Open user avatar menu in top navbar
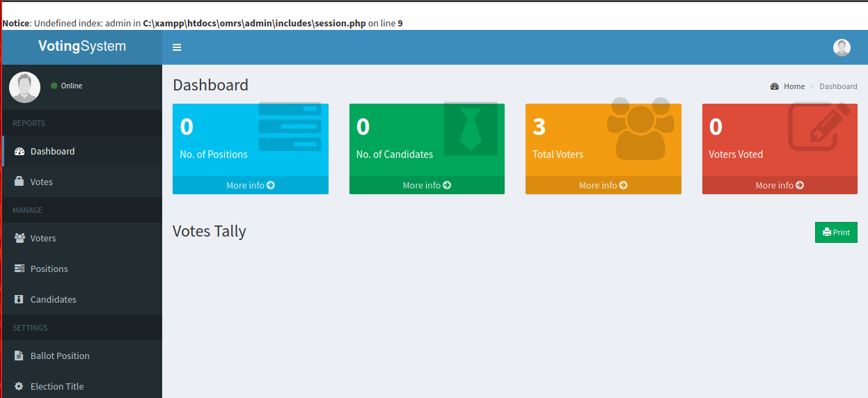Screen dimensions: 868x398 pos(842,47)
